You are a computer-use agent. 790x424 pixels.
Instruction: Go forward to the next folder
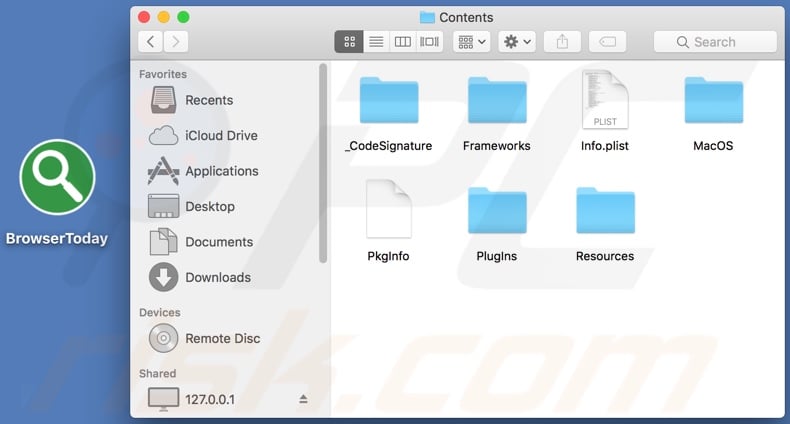(x=175, y=42)
